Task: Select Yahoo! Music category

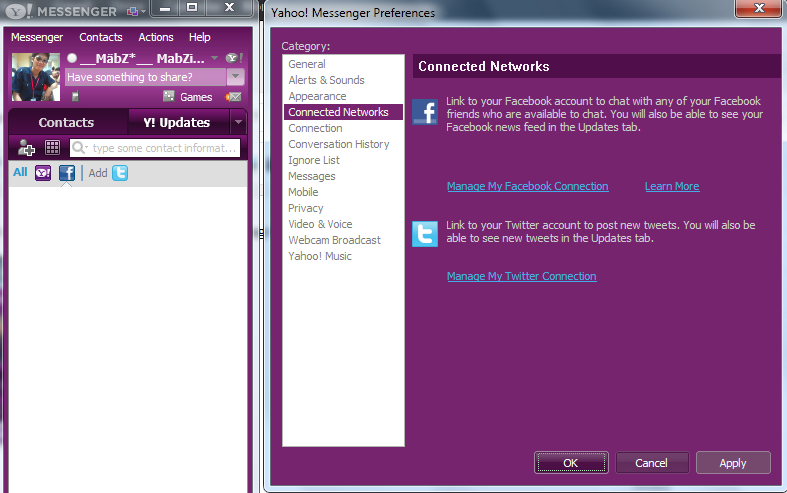Action: (x=343, y=257)
